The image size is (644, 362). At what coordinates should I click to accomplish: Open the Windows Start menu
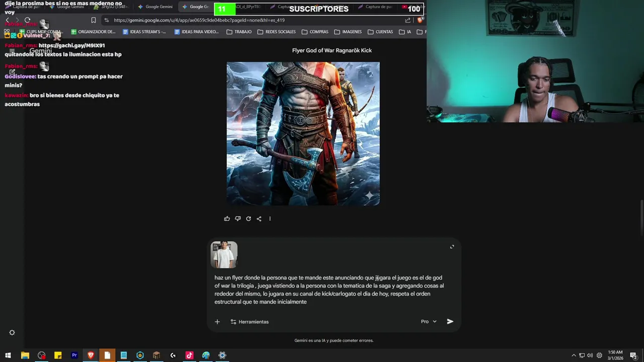[8, 355]
